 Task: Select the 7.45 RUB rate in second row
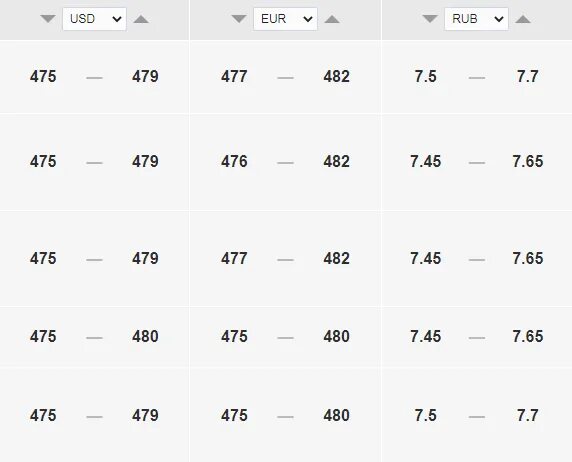(x=425, y=161)
